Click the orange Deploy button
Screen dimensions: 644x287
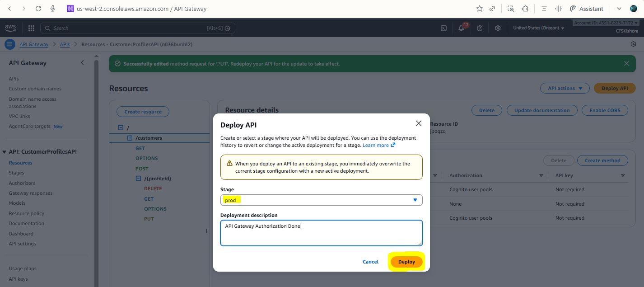click(406, 262)
